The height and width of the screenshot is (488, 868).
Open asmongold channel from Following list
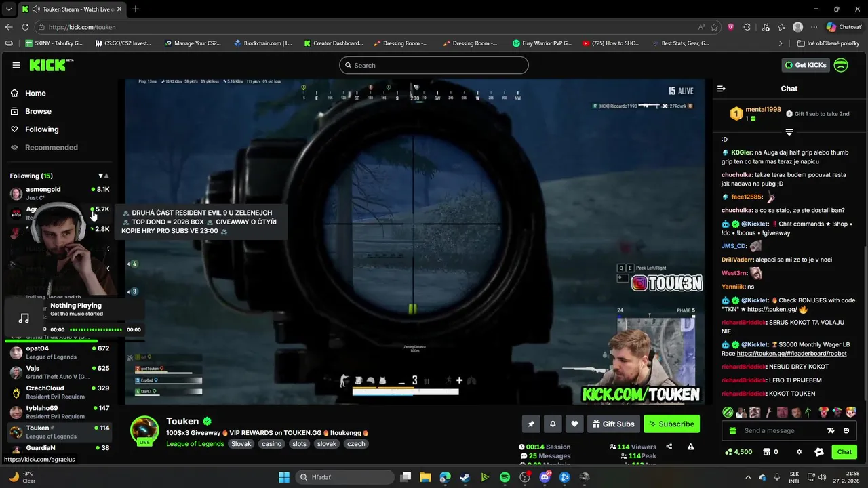60,193
